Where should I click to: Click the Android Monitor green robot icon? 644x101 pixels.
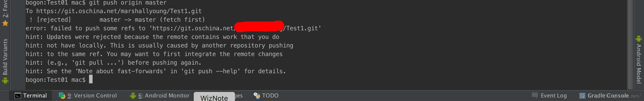pyautogui.click(x=133, y=96)
